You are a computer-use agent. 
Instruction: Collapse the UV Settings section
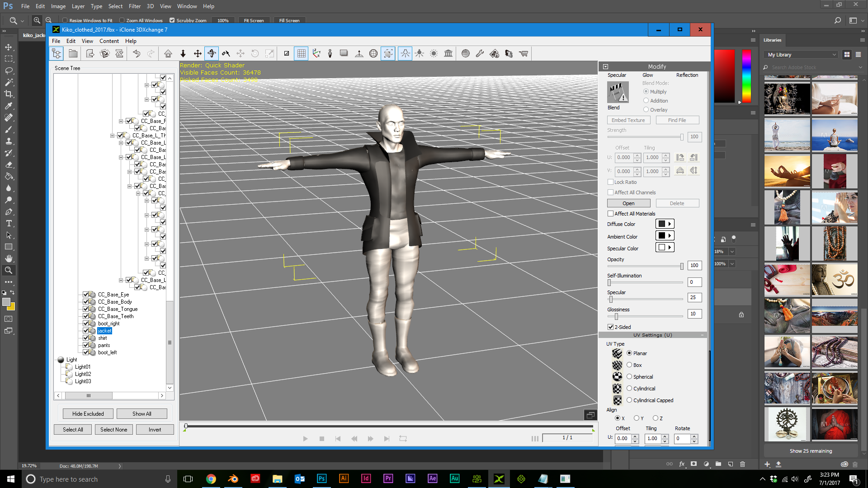pos(702,335)
